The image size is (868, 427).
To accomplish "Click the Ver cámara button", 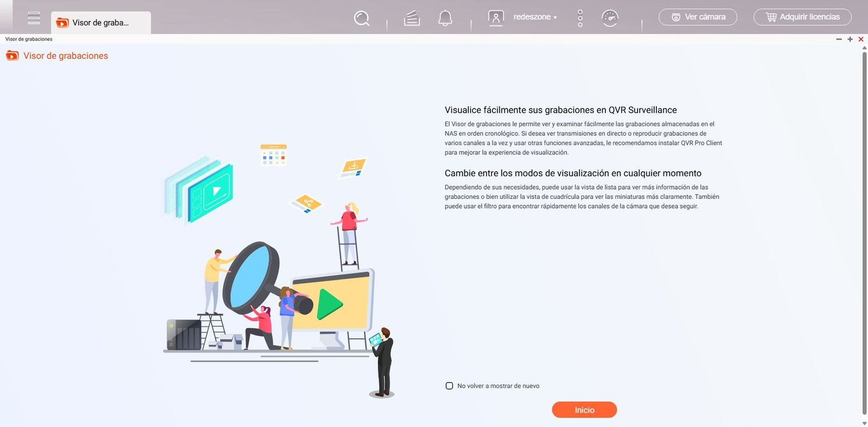I will pos(698,17).
